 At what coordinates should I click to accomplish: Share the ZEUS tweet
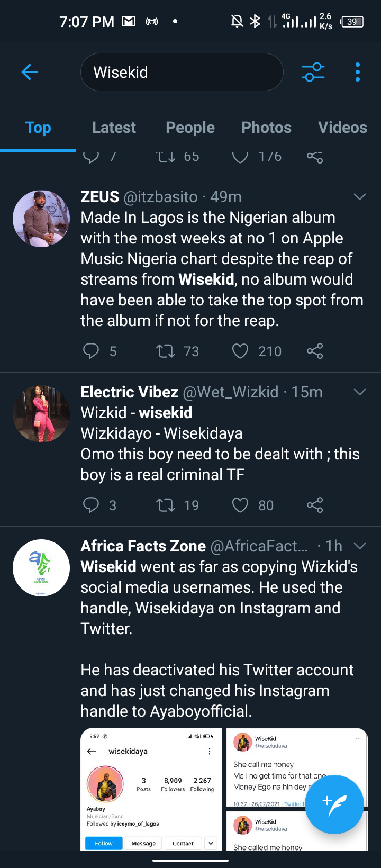click(x=315, y=351)
